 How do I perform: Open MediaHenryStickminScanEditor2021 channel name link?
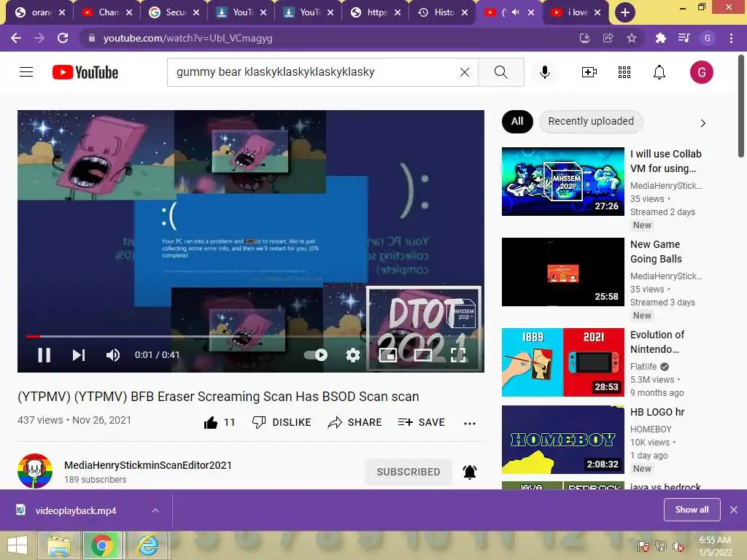[148, 465]
